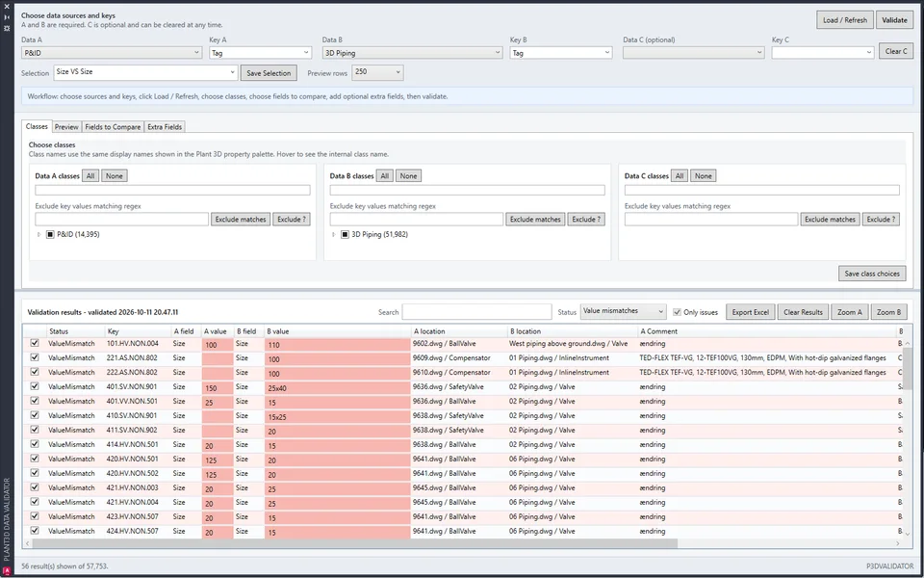Image resolution: width=924 pixels, height=578 pixels.
Task: Click Exclude ? under Data B classes
Action: pyautogui.click(x=586, y=220)
